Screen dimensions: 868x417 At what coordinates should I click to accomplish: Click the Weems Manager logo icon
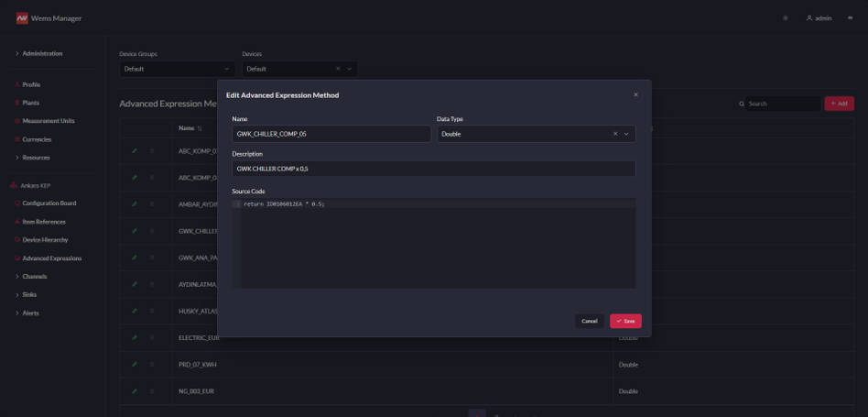(22, 17)
